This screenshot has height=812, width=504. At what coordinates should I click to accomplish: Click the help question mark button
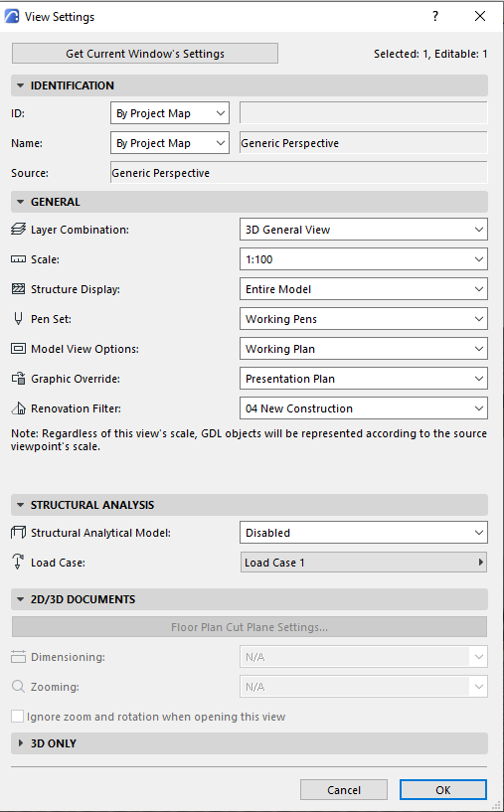click(435, 16)
